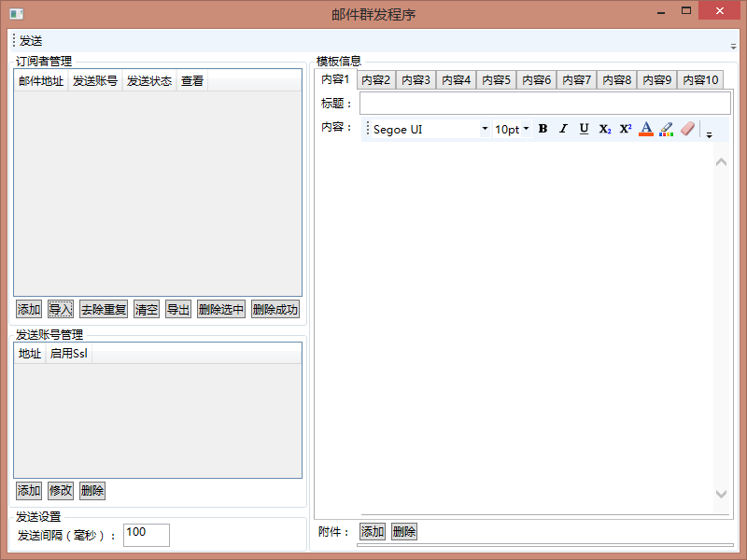Toggle italic formatting in the editor toolbar

(x=563, y=129)
